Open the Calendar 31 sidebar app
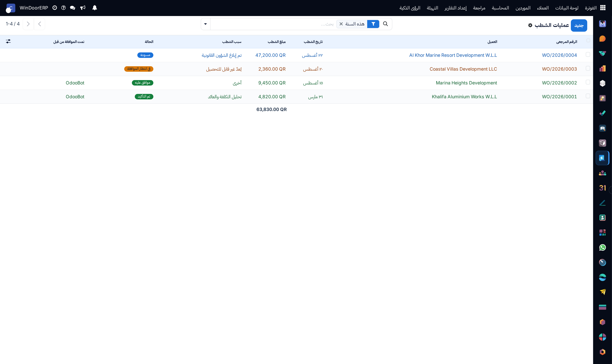The width and height of the screenshot is (612, 364). (x=602, y=188)
